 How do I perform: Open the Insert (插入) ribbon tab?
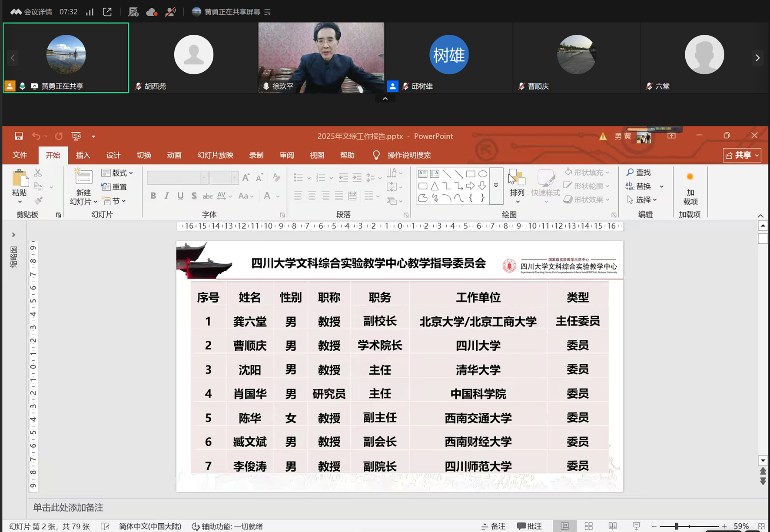click(x=83, y=155)
